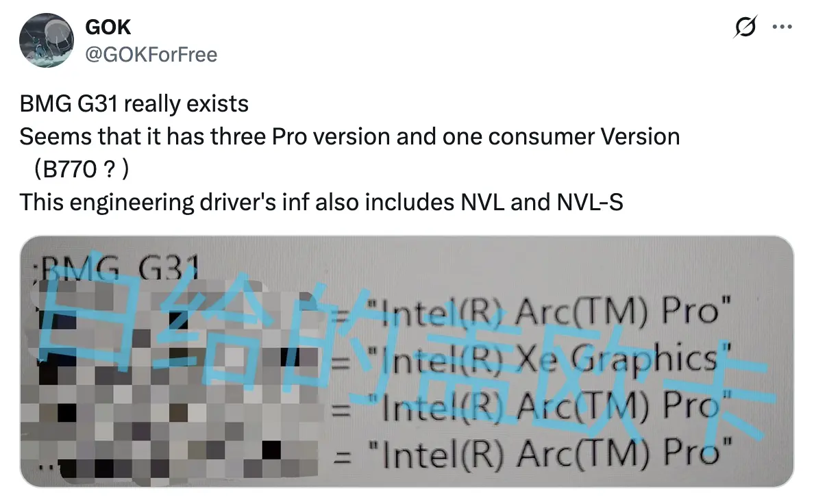This screenshot has width=814, height=504.
Task: Open the GOK display name link
Action: 108,27
